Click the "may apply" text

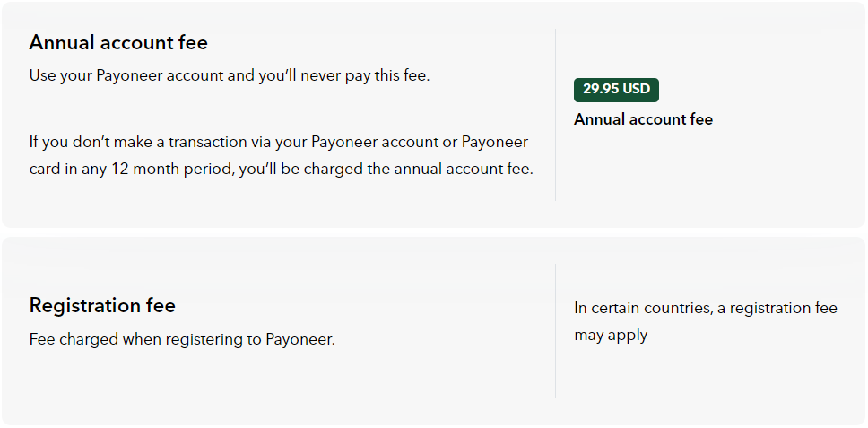click(611, 335)
